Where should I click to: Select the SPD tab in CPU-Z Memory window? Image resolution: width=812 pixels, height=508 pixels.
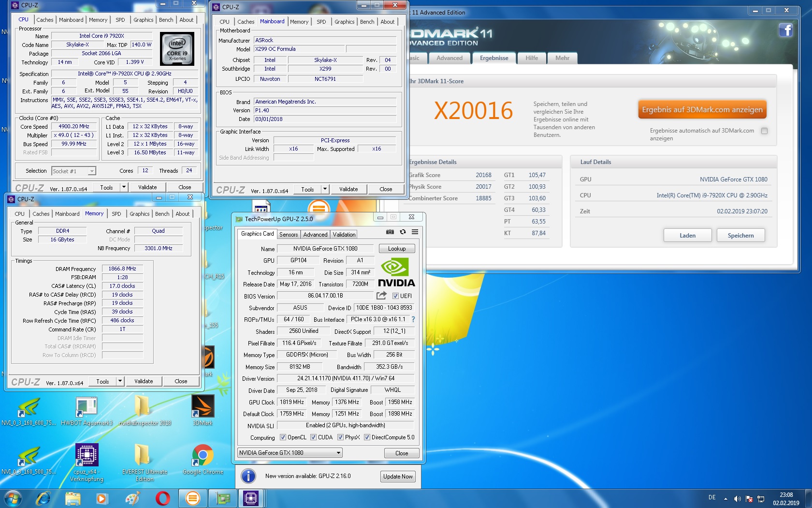(116, 214)
